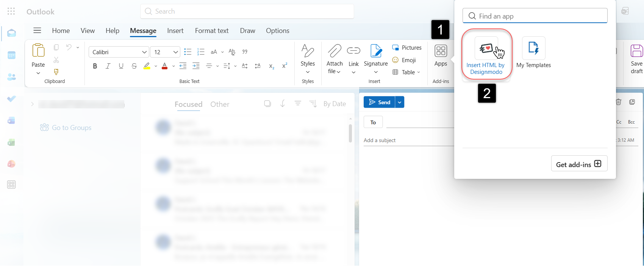The height and width of the screenshot is (266, 644).
Task: Open the Send options dropdown arrow
Action: tap(400, 102)
